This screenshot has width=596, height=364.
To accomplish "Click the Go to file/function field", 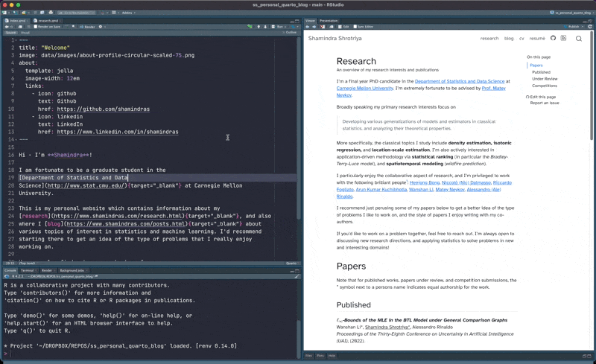I will [76, 13].
